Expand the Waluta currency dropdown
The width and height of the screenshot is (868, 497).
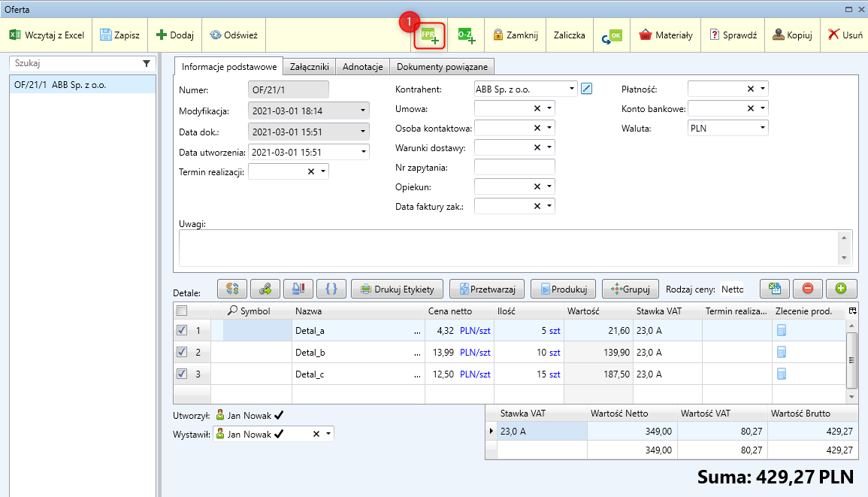point(763,129)
